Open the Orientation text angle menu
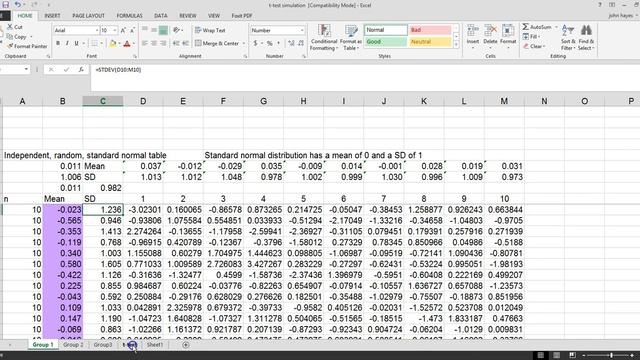 [x=177, y=30]
